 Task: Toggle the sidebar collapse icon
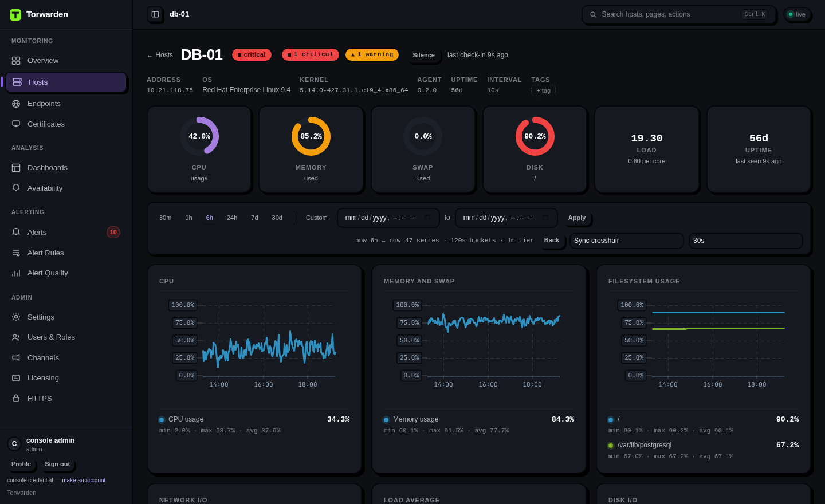pyautogui.click(x=155, y=14)
